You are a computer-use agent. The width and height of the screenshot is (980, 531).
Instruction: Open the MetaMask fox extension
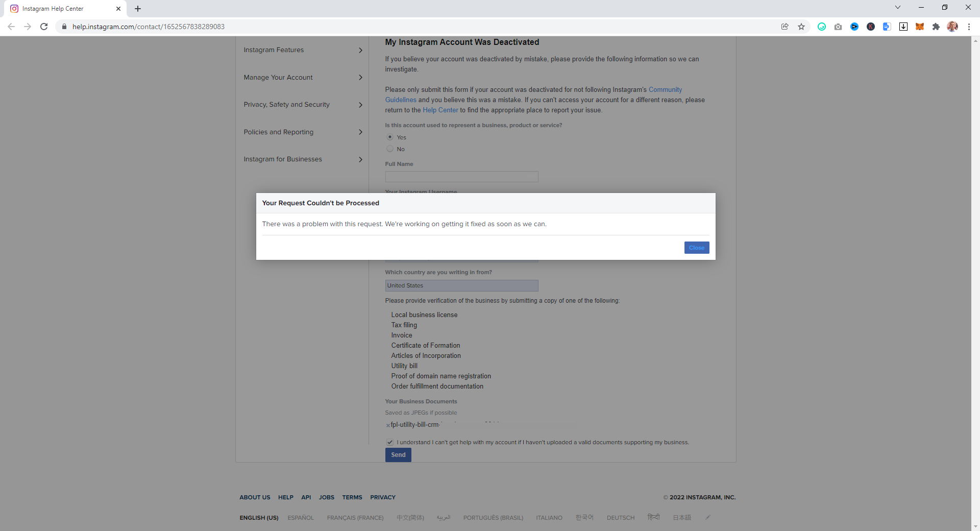click(920, 27)
